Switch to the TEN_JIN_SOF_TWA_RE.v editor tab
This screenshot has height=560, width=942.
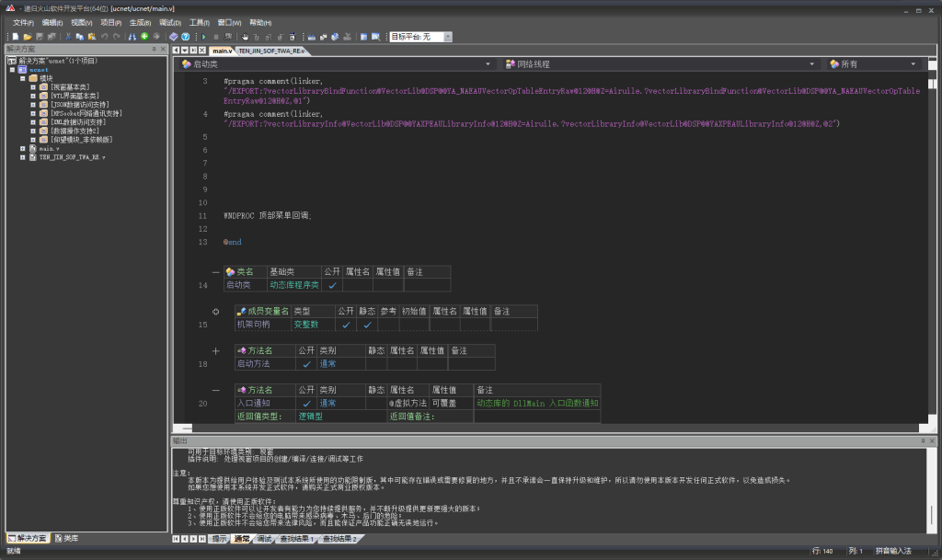[x=271, y=51]
